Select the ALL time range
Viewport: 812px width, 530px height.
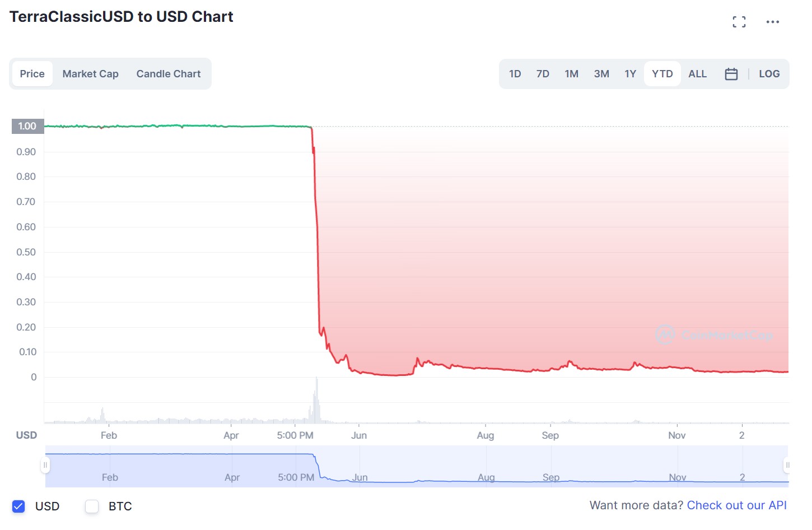click(x=697, y=73)
